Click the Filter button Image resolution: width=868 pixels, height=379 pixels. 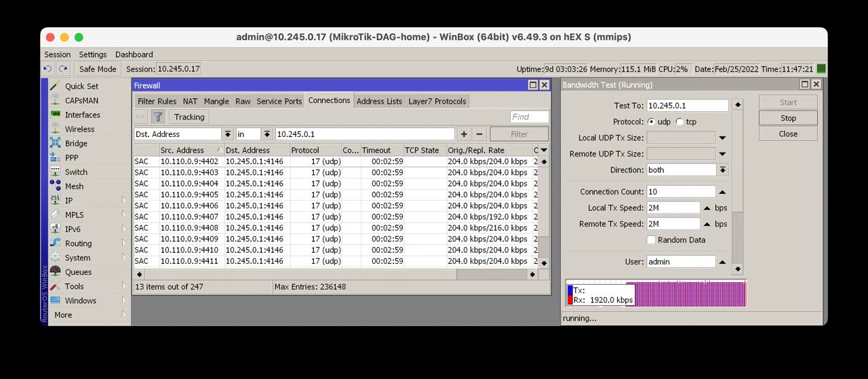pyautogui.click(x=519, y=134)
